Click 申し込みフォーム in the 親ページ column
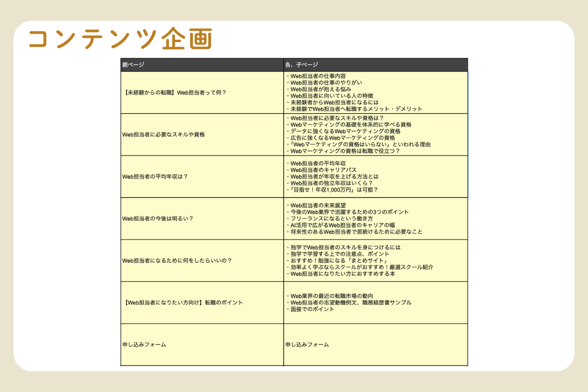This screenshot has width=588, height=392. click(x=144, y=344)
